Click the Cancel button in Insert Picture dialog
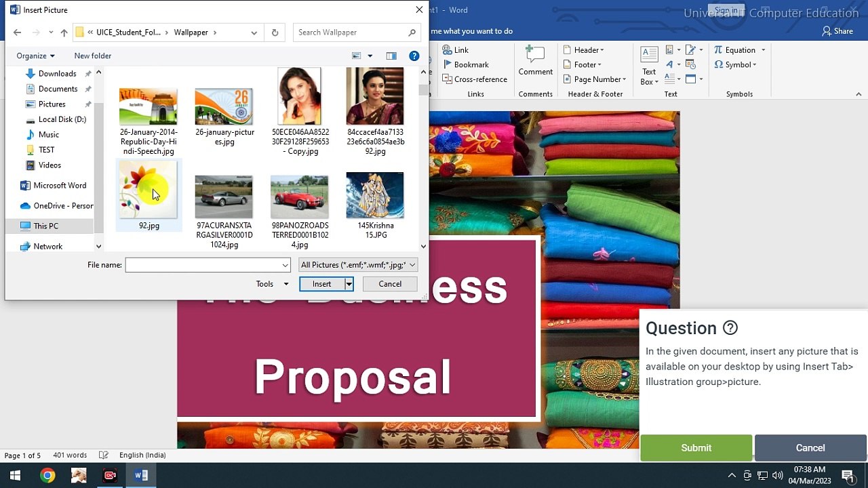 pos(390,284)
